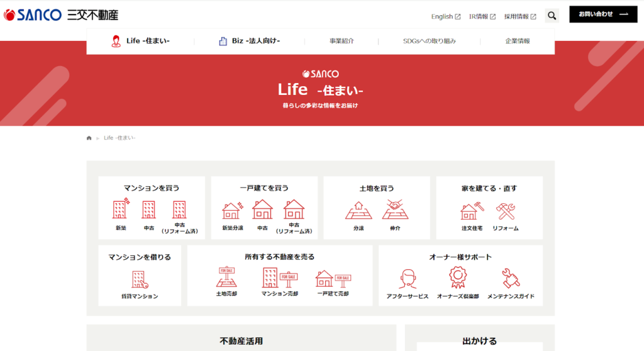
Task: Open the 採用情報 recruitment link
Action: [520, 16]
